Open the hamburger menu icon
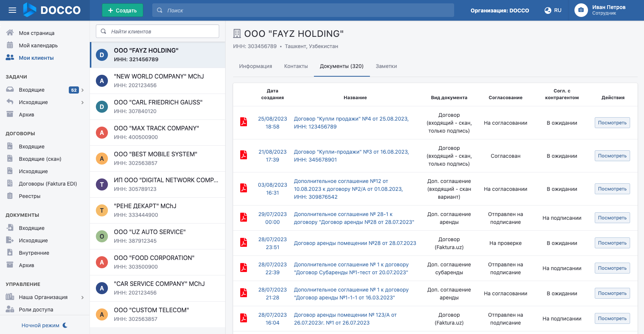The width and height of the screenshot is (644, 334). (x=12, y=10)
